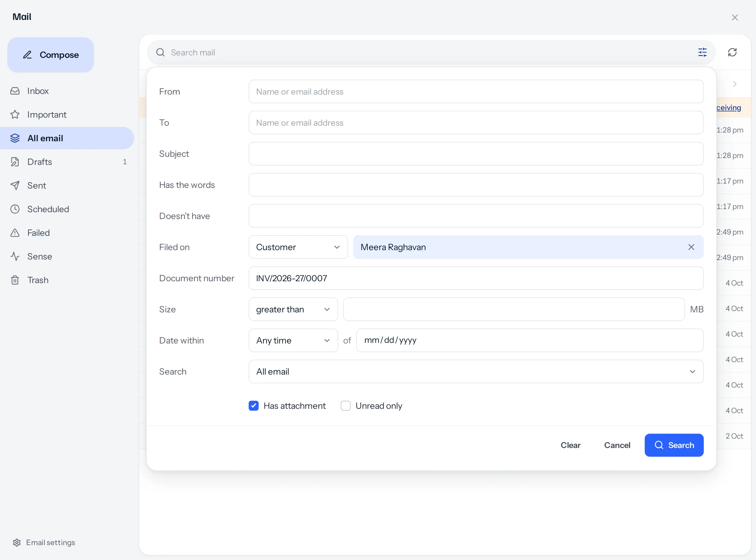Open the Inbox folder

pyautogui.click(x=67, y=91)
